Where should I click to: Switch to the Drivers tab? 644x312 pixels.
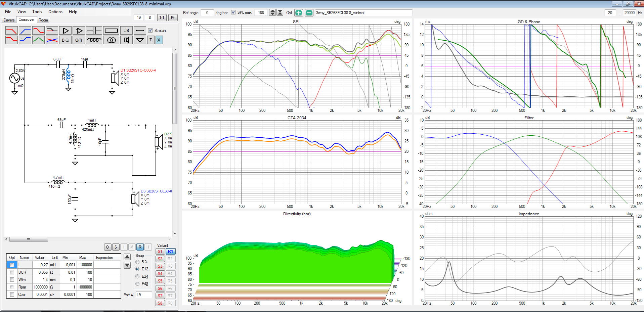9,20
